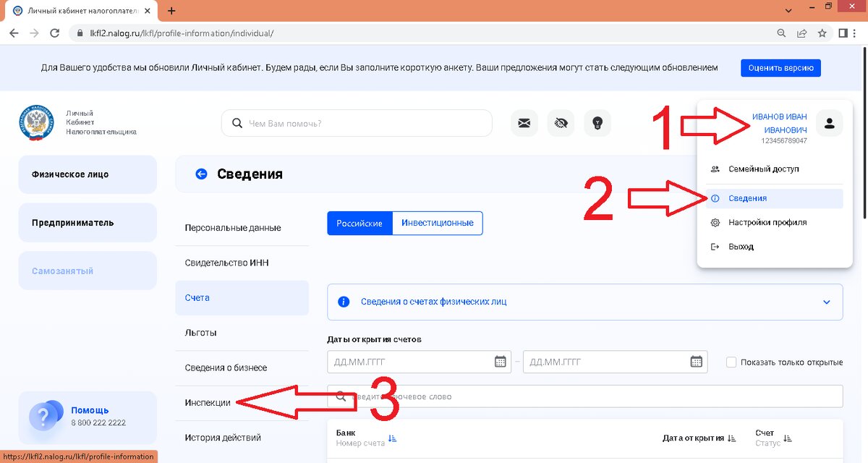
Task: Click the Оценить версию button
Action: click(780, 68)
